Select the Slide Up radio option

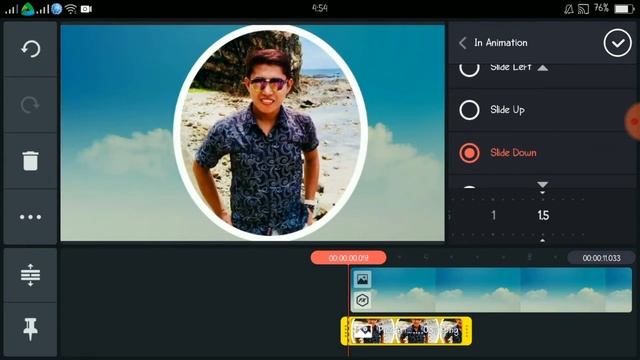point(469,110)
